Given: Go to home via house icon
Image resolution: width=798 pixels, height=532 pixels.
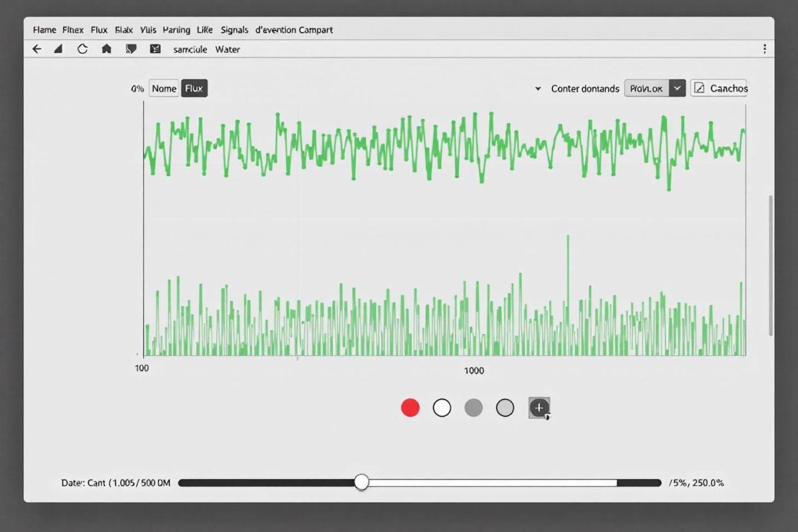Looking at the screenshot, I should tap(106, 49).
